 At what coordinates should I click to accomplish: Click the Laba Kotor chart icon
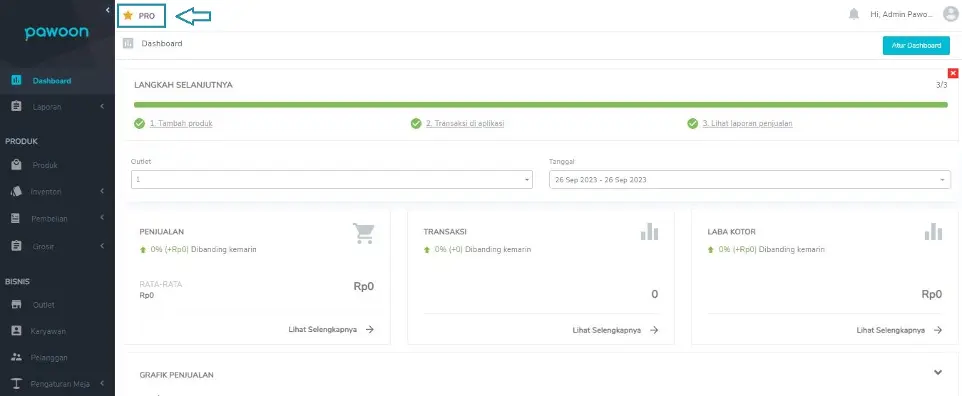933,231
